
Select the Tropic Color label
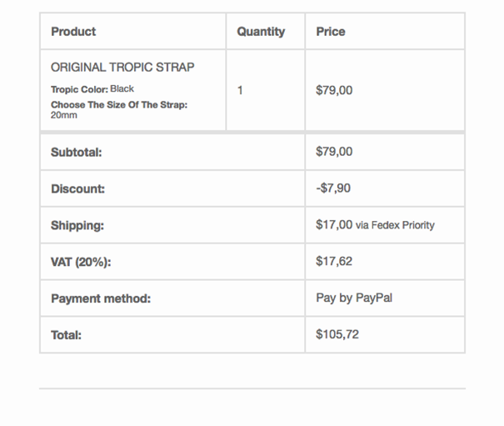80,89
